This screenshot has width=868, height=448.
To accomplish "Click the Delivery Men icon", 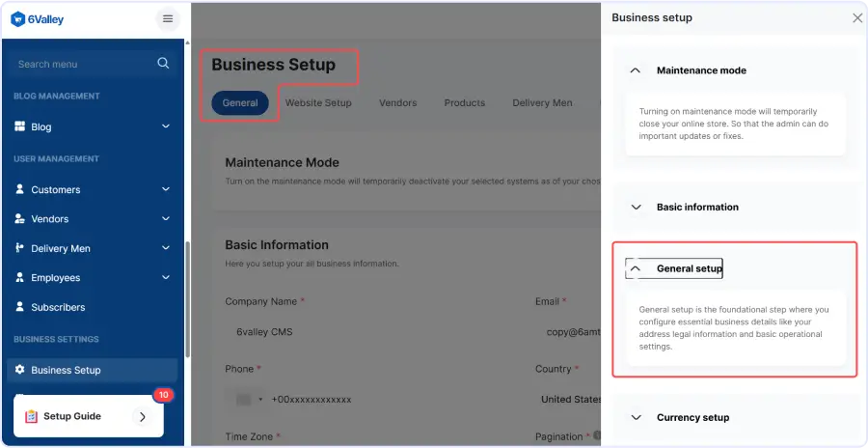I will coord(20,248).
